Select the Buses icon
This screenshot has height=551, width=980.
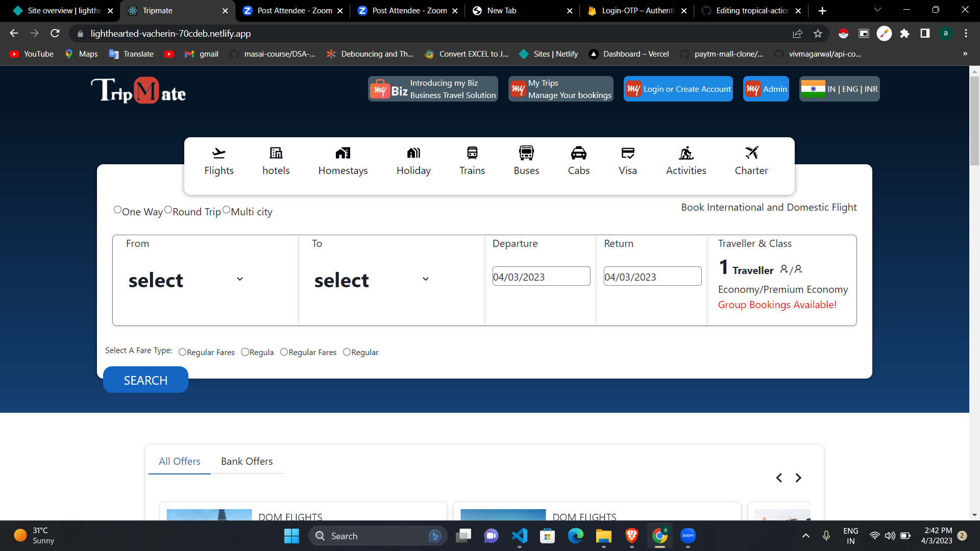[x=526, y=160]
